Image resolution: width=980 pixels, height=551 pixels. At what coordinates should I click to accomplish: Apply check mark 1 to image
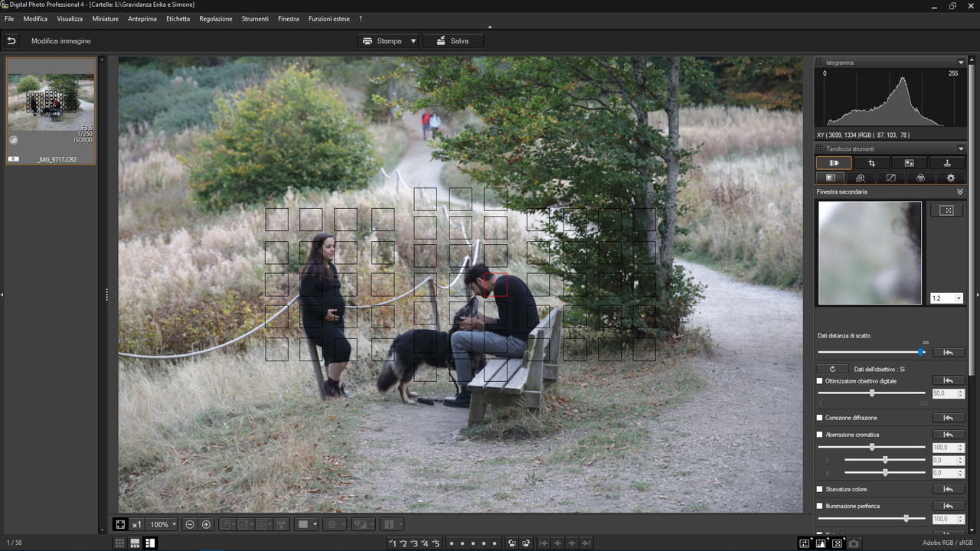coord(393,543)
